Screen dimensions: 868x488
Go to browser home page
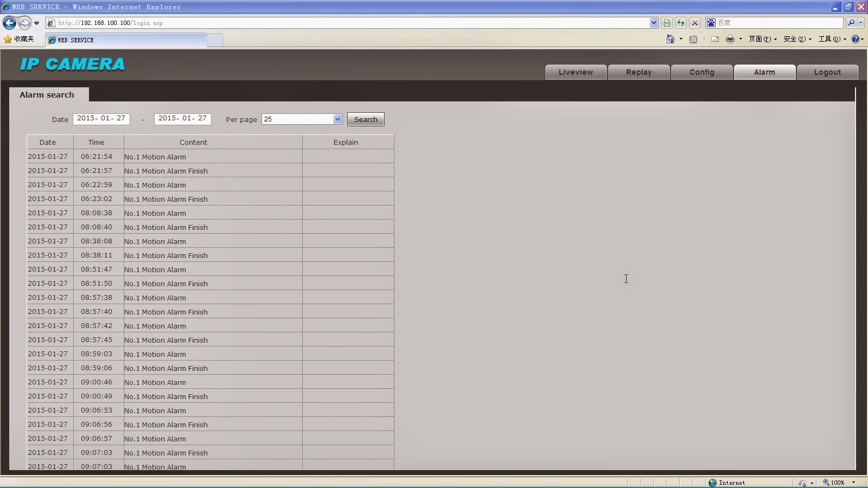[x=671, y=39]
